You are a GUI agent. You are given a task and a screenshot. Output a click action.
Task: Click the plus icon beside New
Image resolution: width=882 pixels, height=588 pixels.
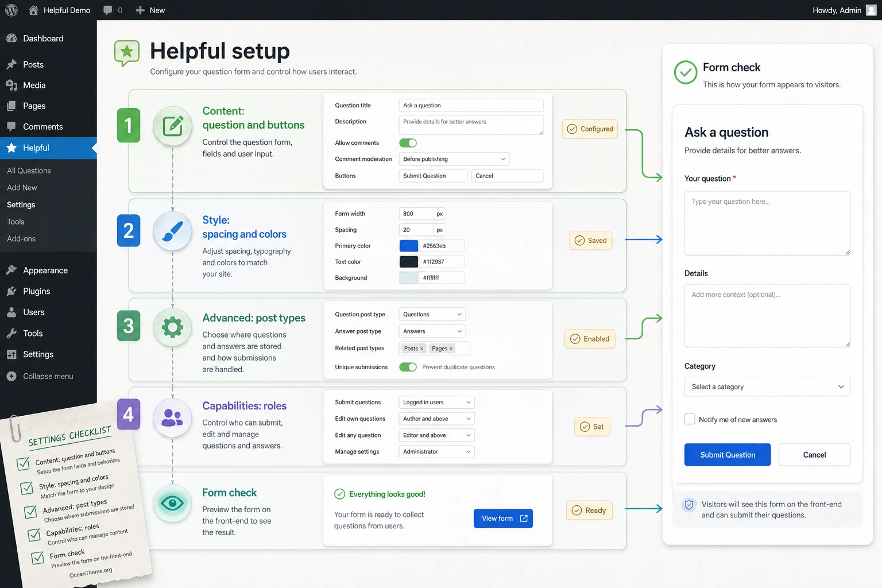coord(140,10)
